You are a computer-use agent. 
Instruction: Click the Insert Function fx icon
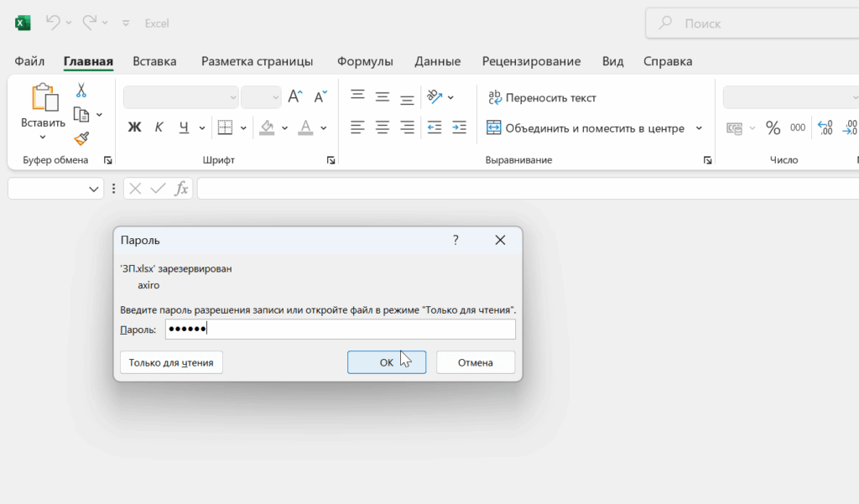(181, 189)
